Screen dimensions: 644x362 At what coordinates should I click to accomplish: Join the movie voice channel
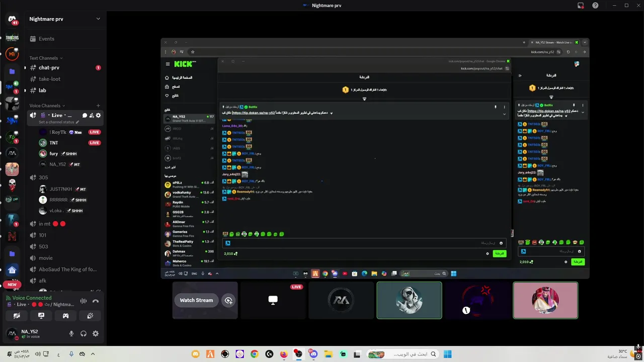tap(65, 258)
